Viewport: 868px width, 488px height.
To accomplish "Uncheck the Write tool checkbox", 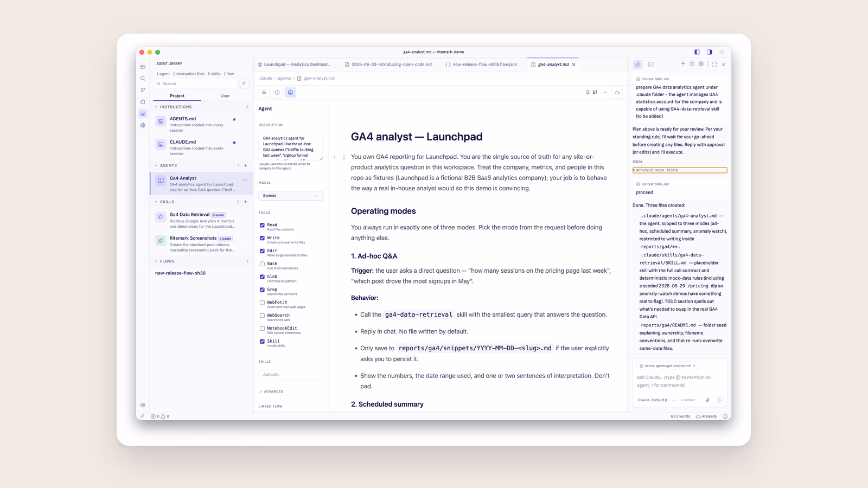I will (x=262, y=238).
